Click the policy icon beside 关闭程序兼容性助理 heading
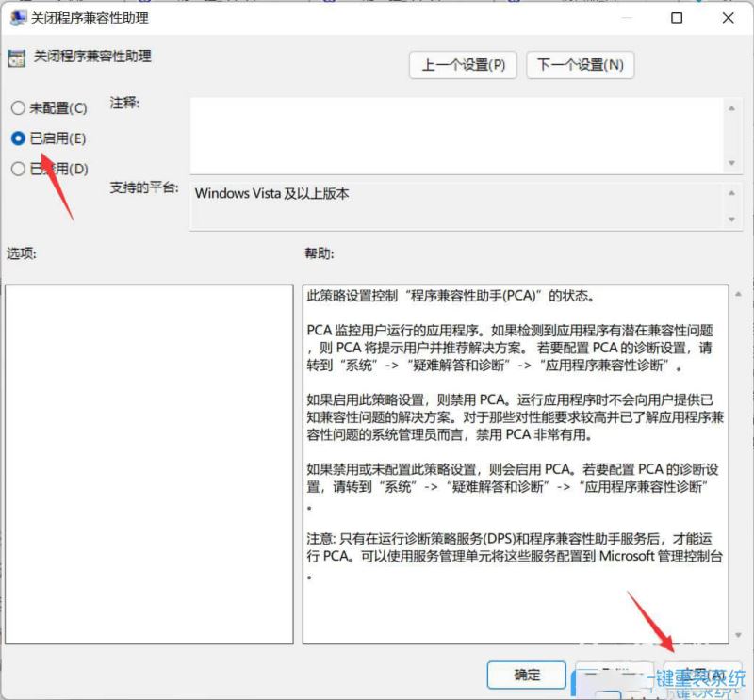This screenshot has height=700, width=754. click(x=16, y=58)
